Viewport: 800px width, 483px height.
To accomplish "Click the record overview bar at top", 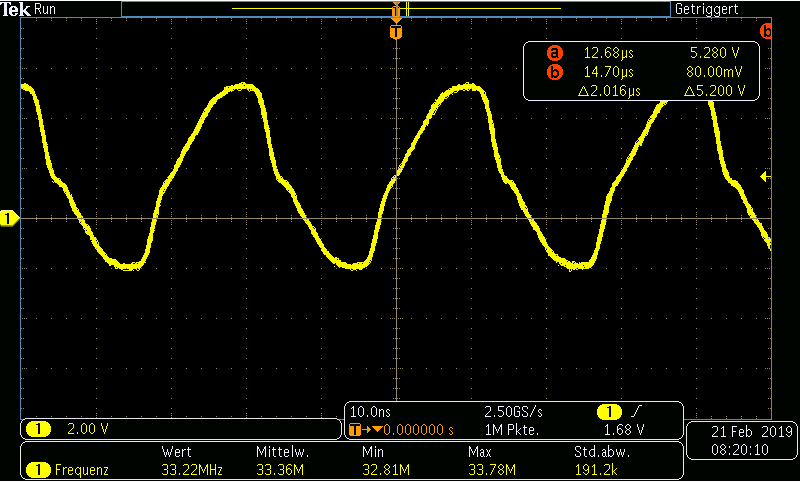I will tap(395, 9).
